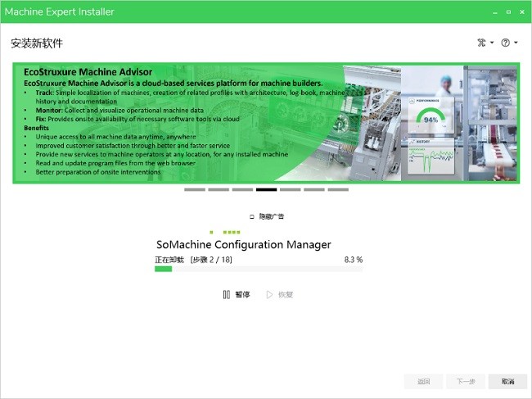Select the fifth banner slide indicator
The image size is (532, 399).
[x=291, y=189]
